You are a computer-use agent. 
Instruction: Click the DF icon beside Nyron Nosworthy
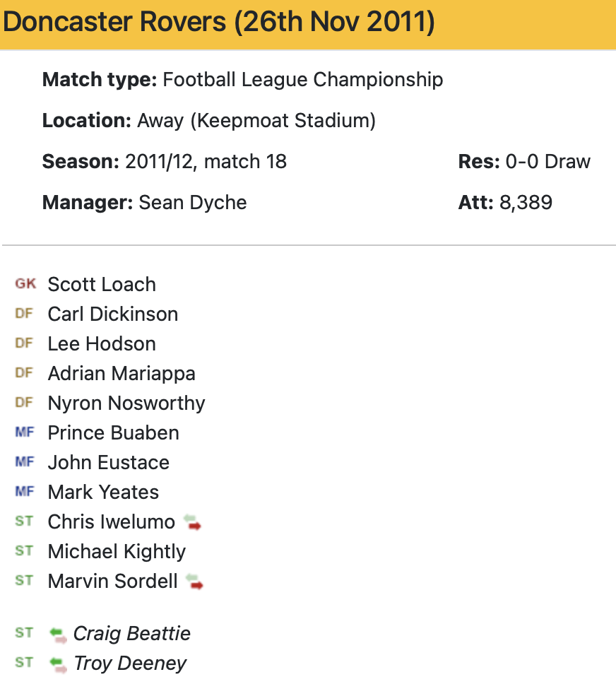coord(24,403)
